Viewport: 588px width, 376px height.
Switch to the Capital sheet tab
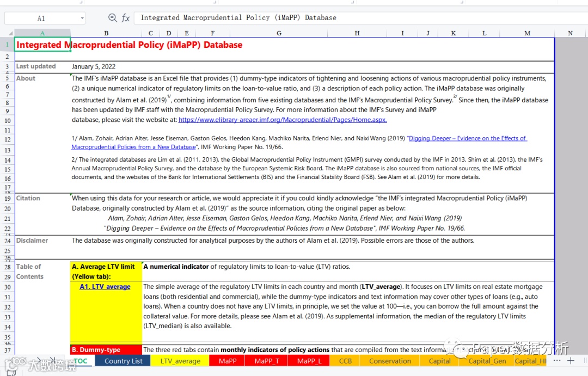click(x=439, y=361)
